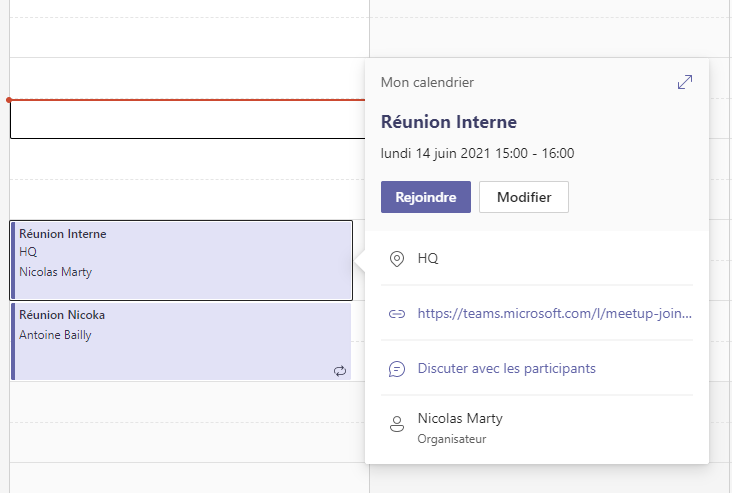Expand meeting details with the arrow icon
Viewport: 732px width, 493px height.
685,82
